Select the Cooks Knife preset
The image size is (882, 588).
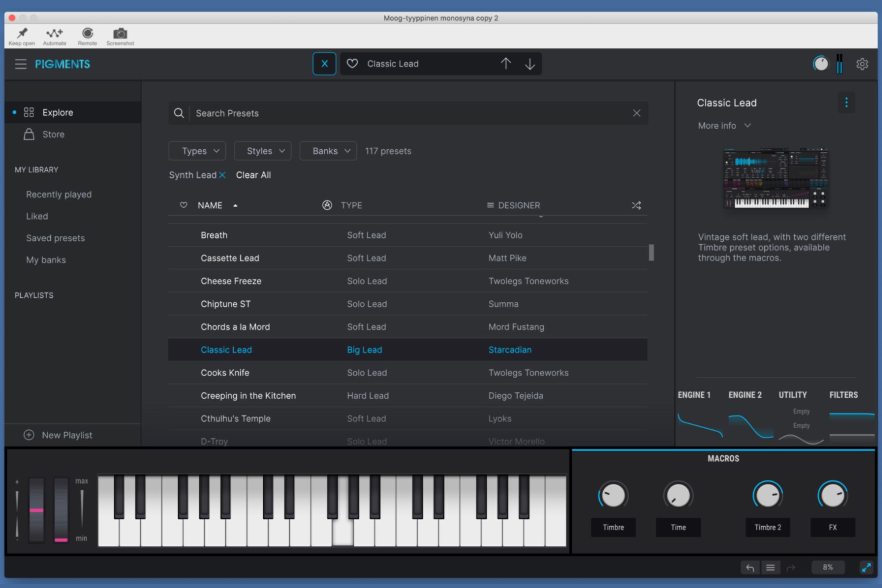[407, 373]
